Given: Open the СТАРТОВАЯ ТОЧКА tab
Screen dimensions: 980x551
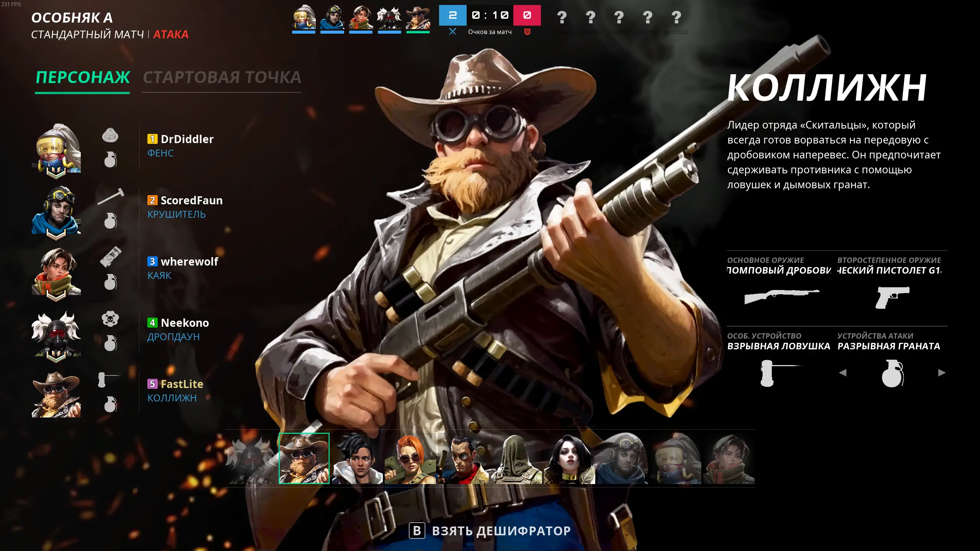Looking at the screenshot, I should coord(222,78).
